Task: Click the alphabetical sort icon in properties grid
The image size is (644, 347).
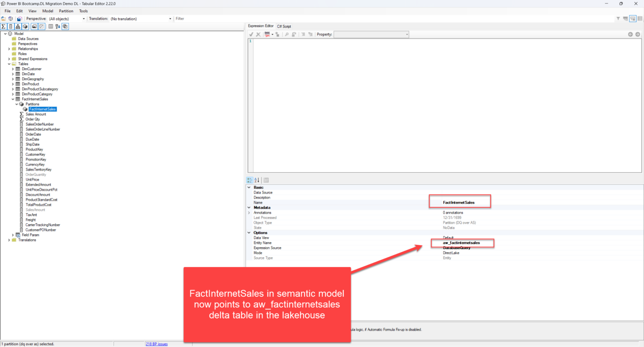Action: pos(257,180)
